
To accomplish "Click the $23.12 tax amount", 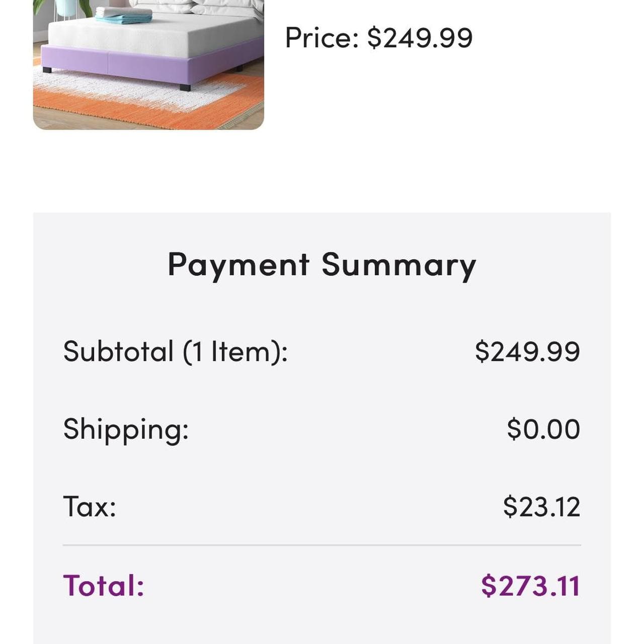I will [541, 506].
